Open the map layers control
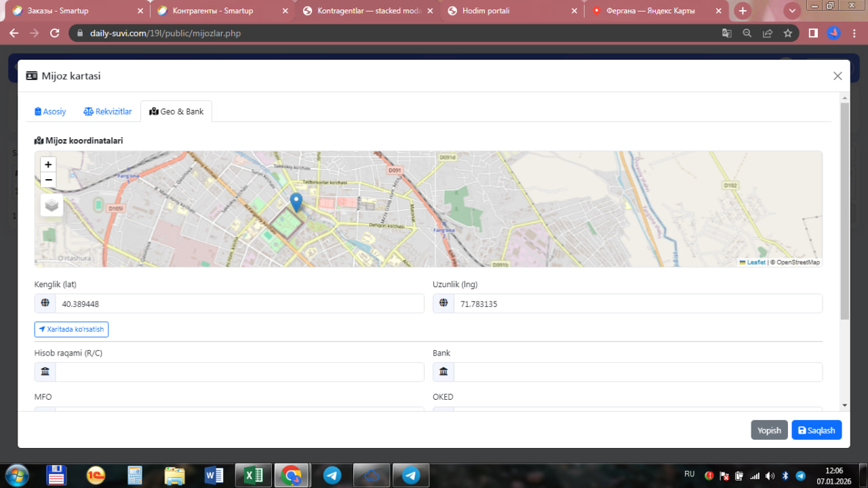Screen dimensions: 868x488 click(x=52, y=205)
